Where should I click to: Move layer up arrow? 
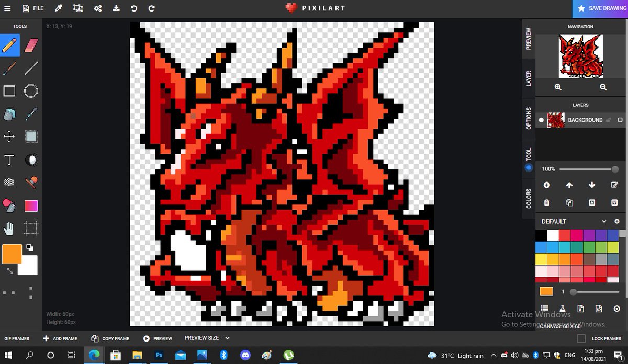coord(569,185)
